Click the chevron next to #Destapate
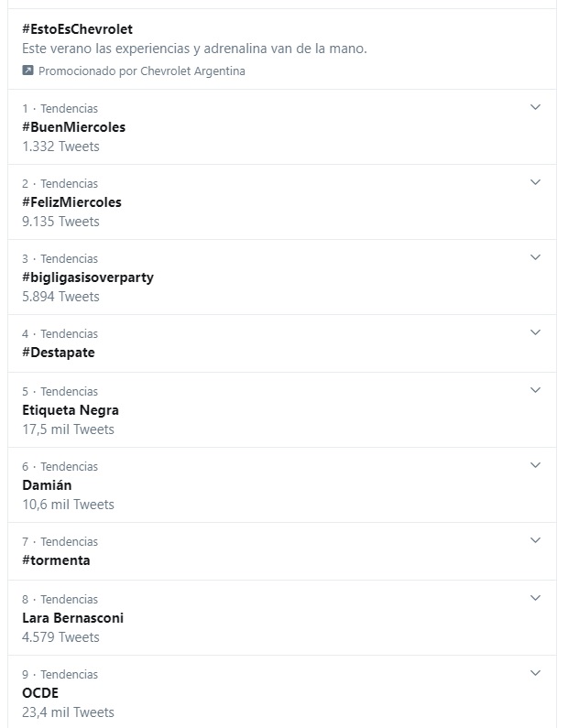 536,333
